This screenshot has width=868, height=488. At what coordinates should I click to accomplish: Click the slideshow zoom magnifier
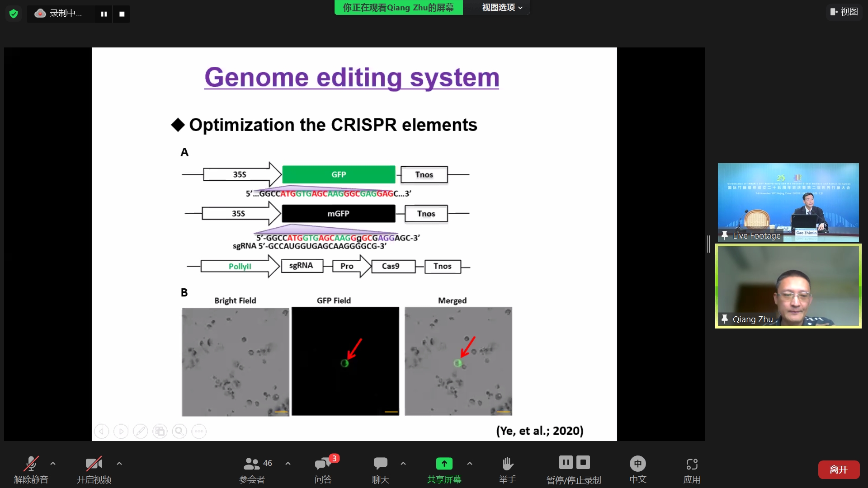179,431
